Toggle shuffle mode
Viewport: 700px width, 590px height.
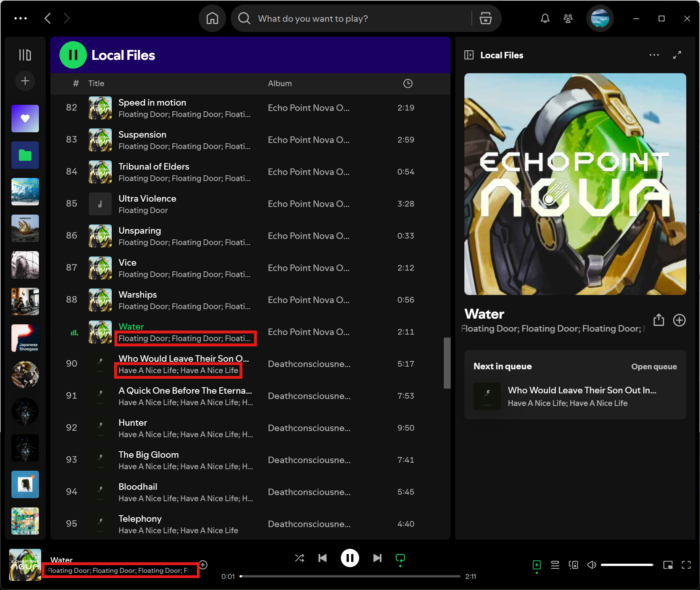click(x=300, y=558)
